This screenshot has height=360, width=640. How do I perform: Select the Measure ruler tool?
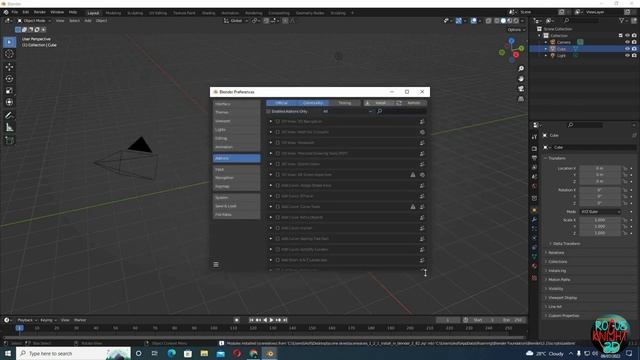(x=9, y=127)
